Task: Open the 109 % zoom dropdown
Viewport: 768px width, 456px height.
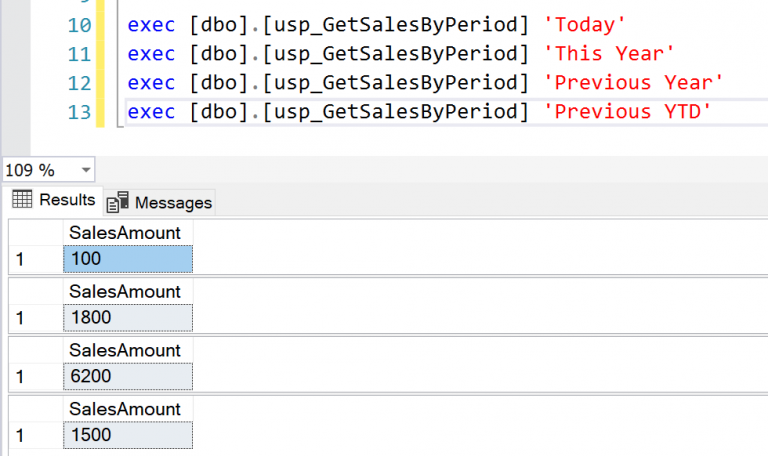Action: [x=84, y=170]
